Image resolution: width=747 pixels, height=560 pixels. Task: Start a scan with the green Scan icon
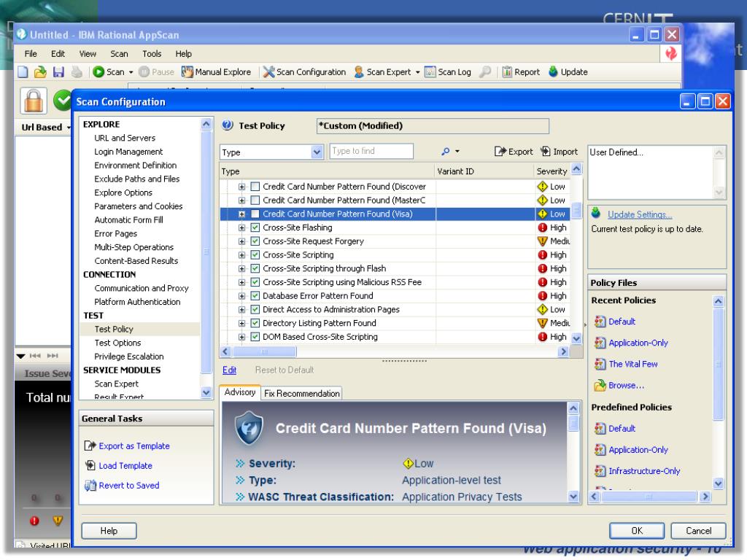pos(98,72)
